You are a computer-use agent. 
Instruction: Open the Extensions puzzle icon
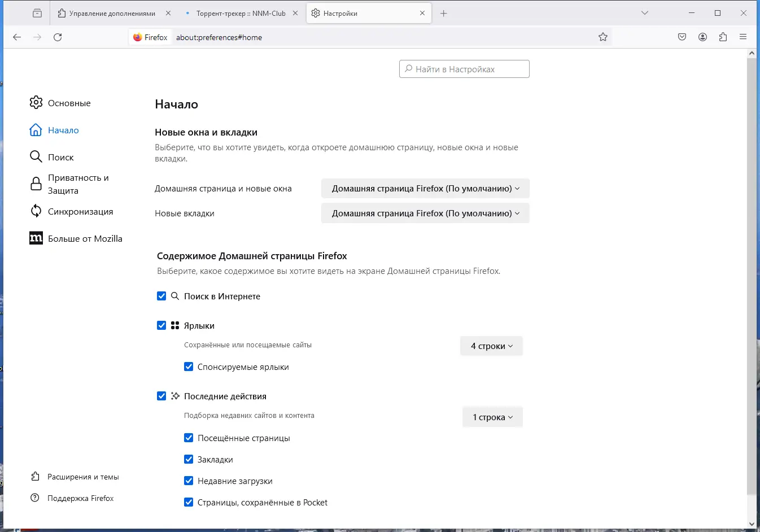(723, 37)
